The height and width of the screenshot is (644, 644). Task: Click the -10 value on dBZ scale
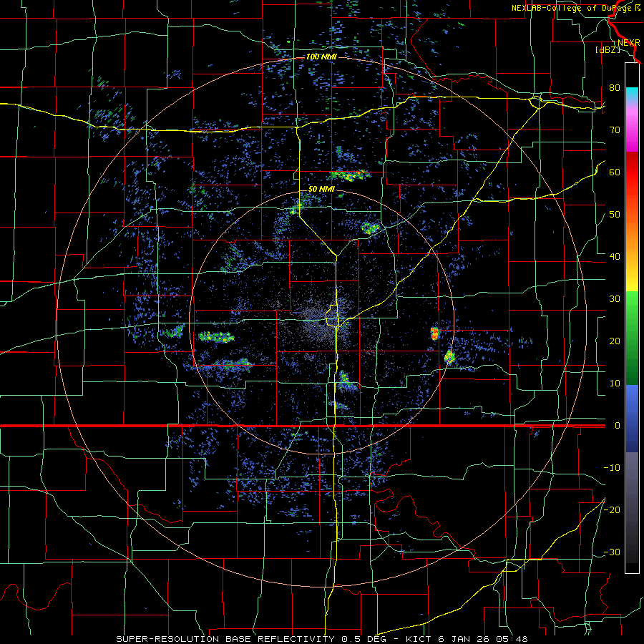click(612, 467)
